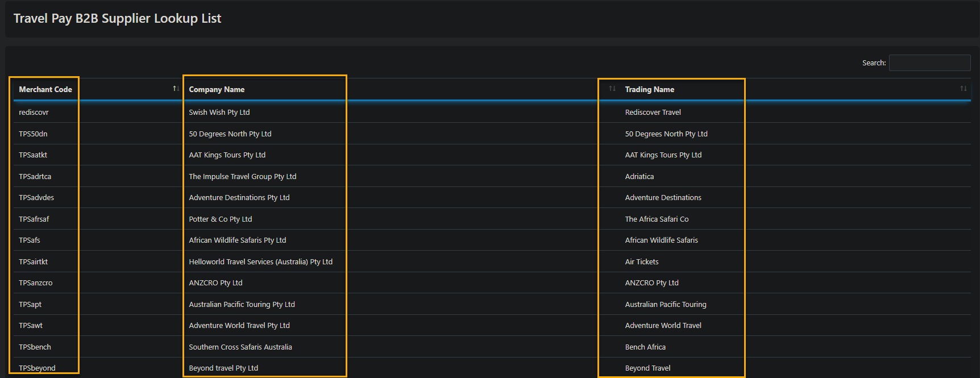Click merchant code TPS50dn
This screenshot has width=980, height=378.
[x=33, y=134]
